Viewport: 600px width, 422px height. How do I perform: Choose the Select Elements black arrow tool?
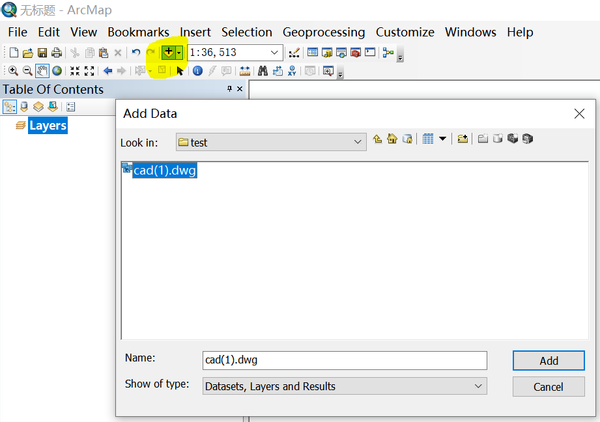click(x=179, y=71)
